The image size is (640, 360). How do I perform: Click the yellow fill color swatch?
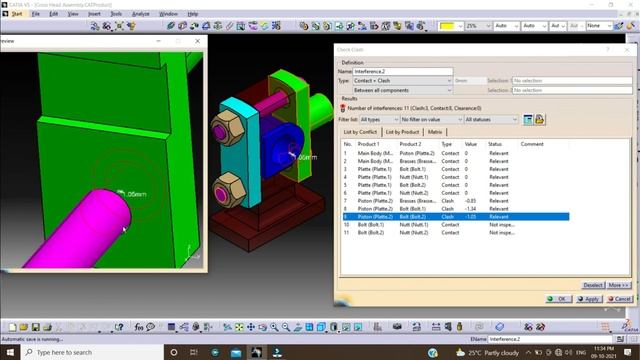pyautogui.click(x=447, y=26)
